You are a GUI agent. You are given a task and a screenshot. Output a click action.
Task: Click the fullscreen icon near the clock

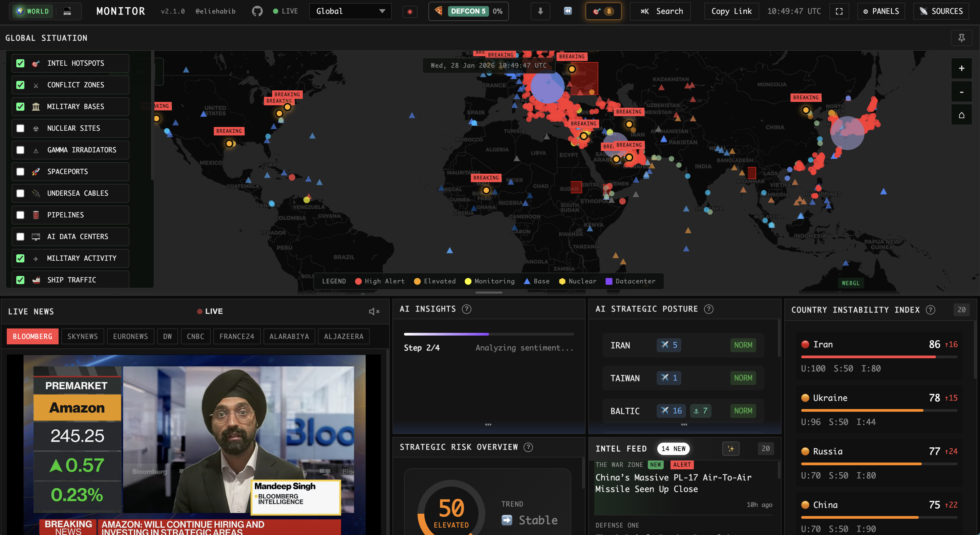(x=839, y=11)
